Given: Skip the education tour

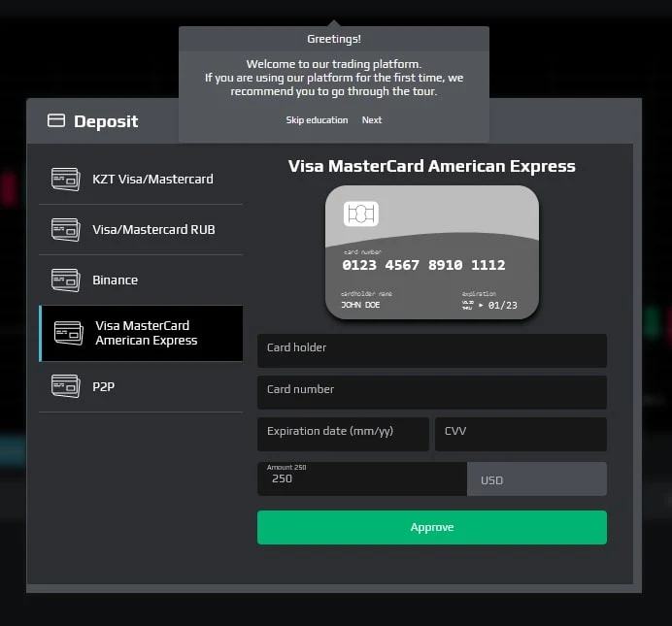Looking at the screenshot, I should pyautogui.click(x=317, y=120).
